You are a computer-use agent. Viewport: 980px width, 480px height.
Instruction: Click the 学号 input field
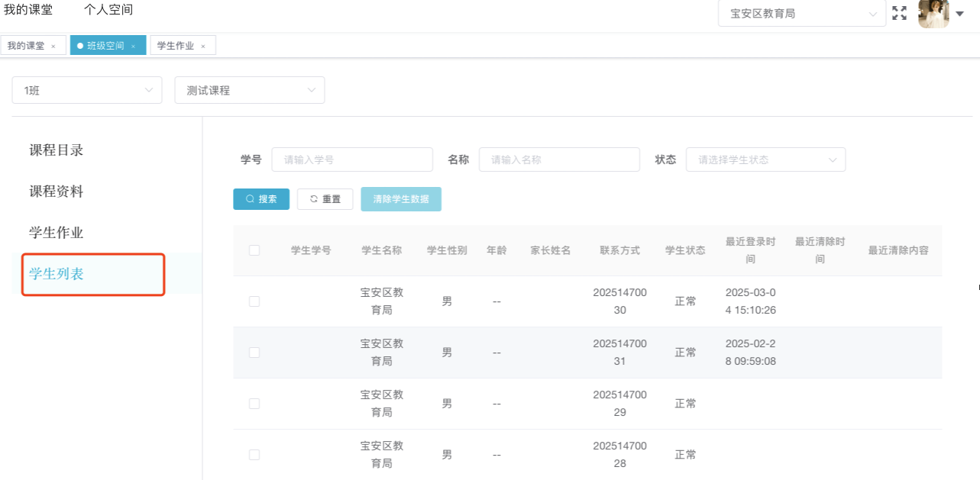pyautogui.click(x=352, y=159)
